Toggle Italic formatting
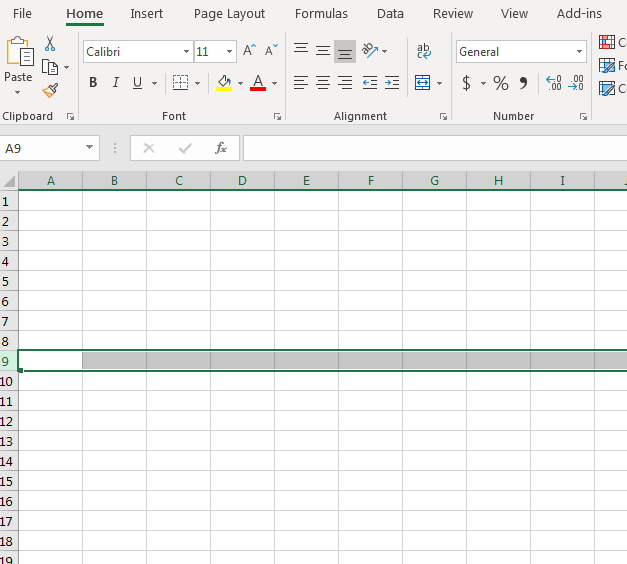 pos(116,83)
